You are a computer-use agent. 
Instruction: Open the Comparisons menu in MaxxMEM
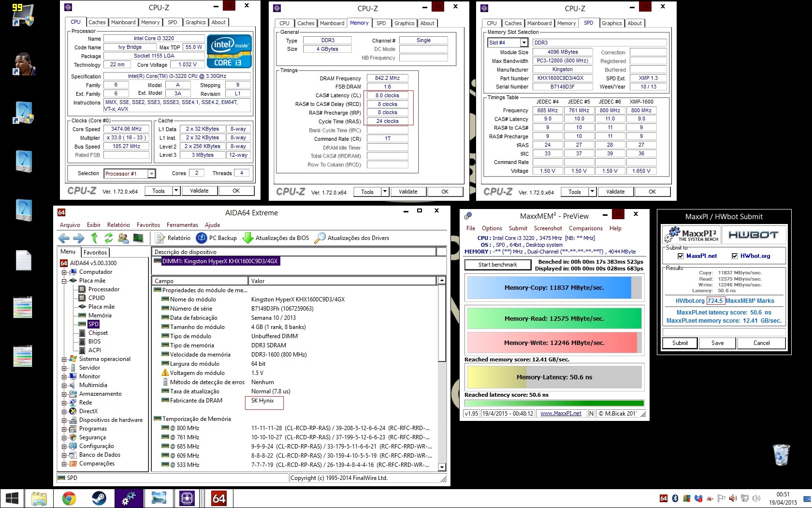[x=585, y=228]
